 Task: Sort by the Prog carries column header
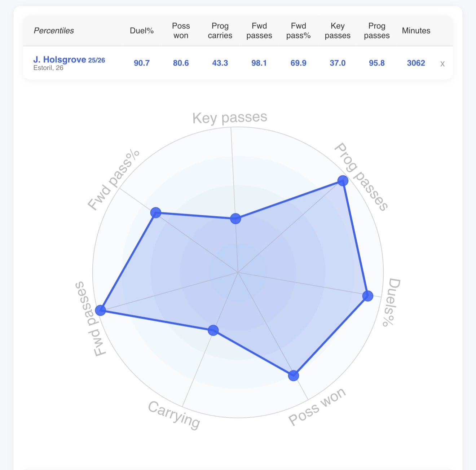click(220, 31)
